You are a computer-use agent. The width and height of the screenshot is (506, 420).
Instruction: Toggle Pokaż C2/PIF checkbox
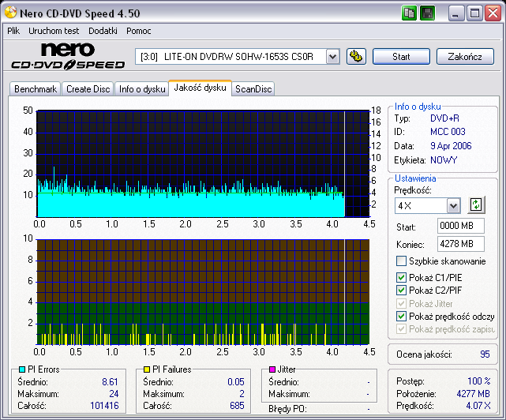[401, 291]
